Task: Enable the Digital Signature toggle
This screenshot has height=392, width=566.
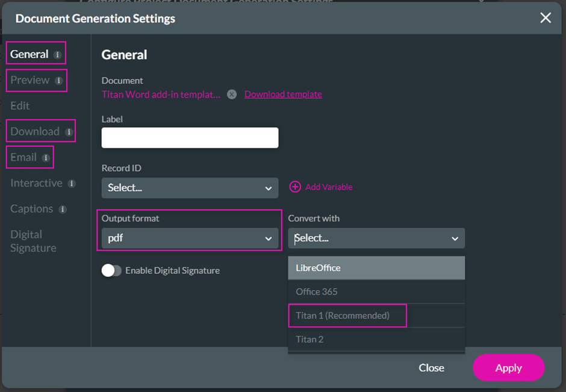Action: [x=111, y=271]
